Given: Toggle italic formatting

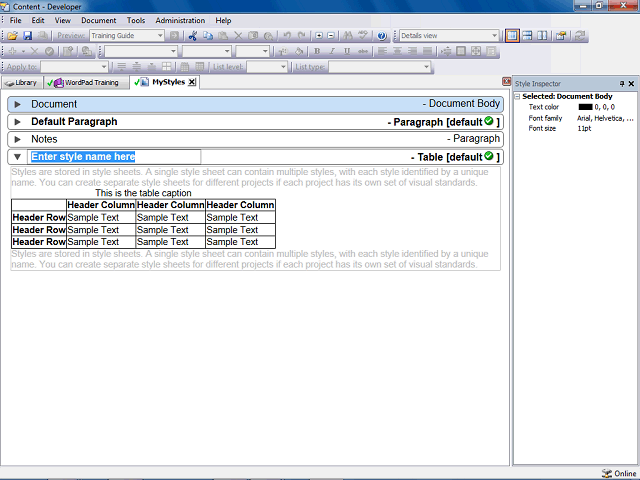Looking at the screenshot, I should click(x=332, y=51).
